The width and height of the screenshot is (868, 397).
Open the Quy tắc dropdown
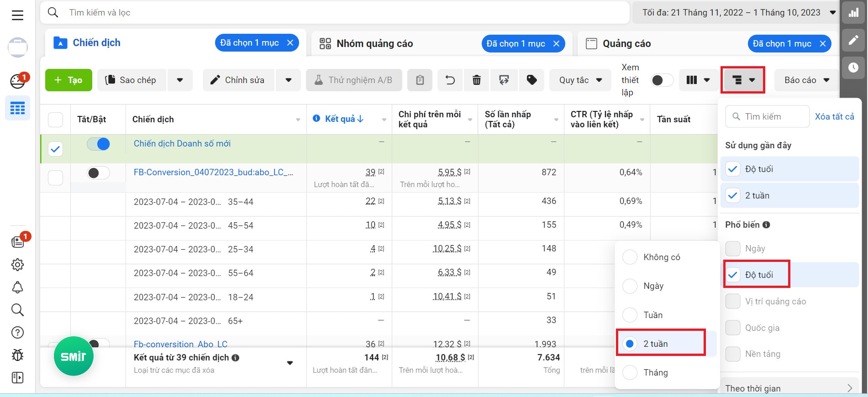click(x=580, y=80)
